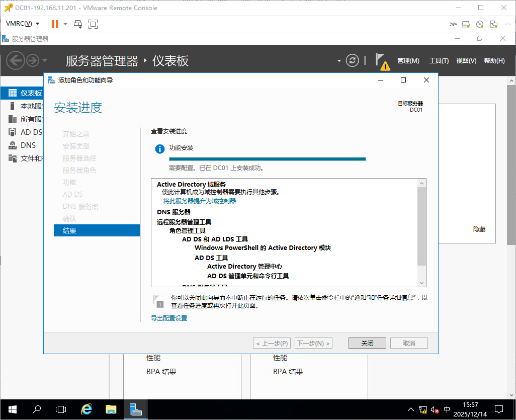Open the notifications flag with warning
516x420 pixels.
point(382,61)
